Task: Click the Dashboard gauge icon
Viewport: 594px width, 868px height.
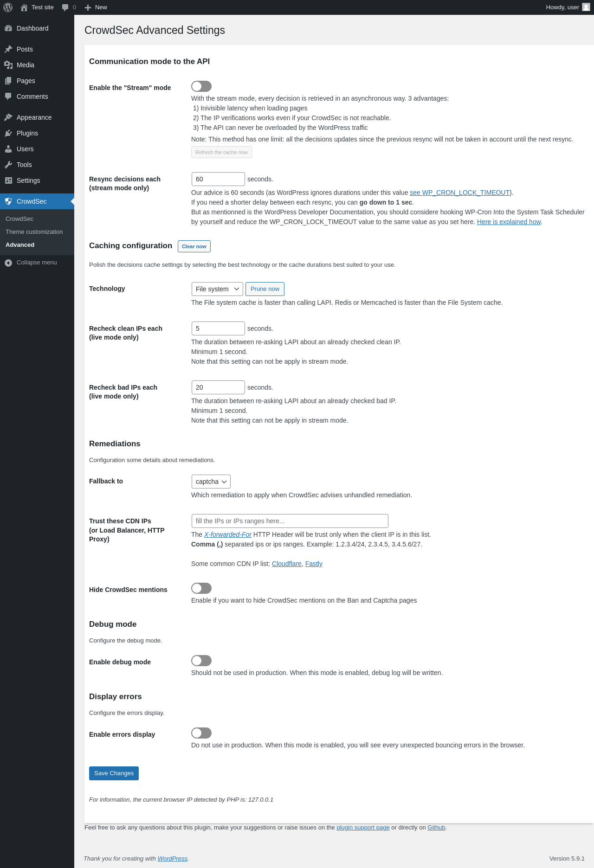Action: (x=8, y=28)
